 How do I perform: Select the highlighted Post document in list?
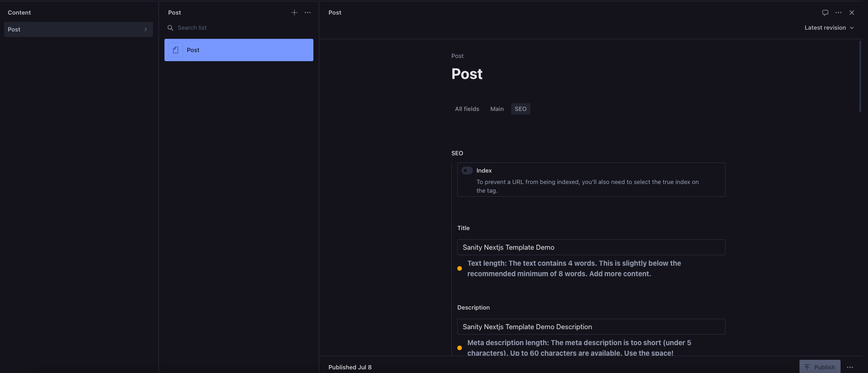[239, 50]
